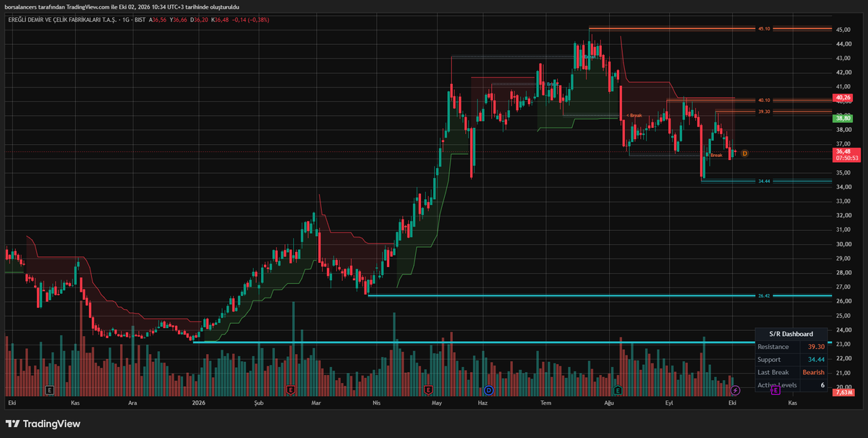Click the 'Break' annotation beside the latest candles

point(716,155)
